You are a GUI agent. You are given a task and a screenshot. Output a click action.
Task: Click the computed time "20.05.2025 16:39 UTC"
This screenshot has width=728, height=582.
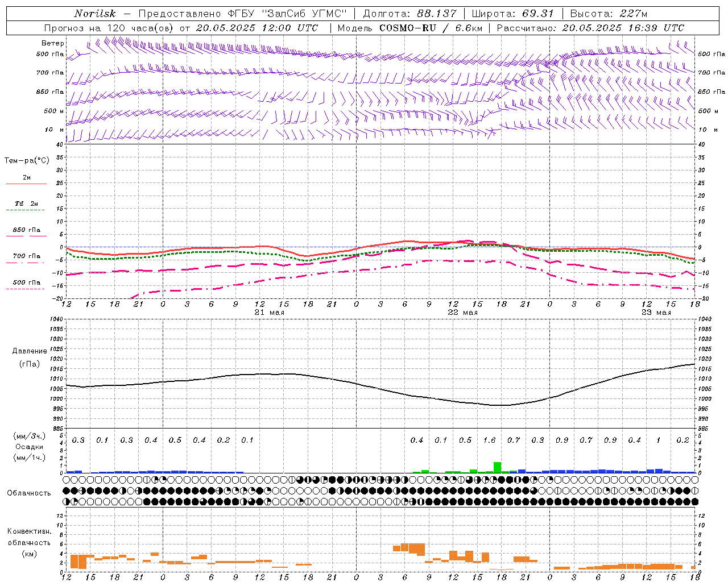[623, 28]
